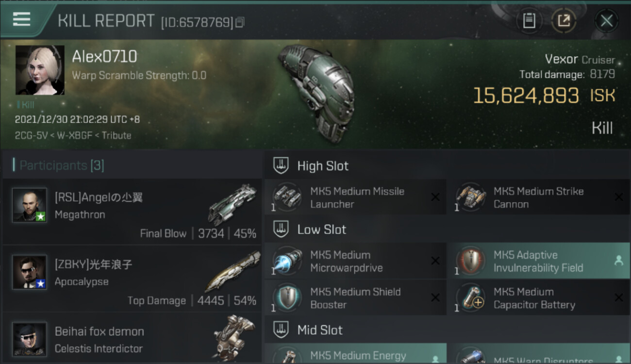The image size is (631, 364).
Task: Open [RSL]Angel Megathron participant entry
Action: tap(132, 212)
